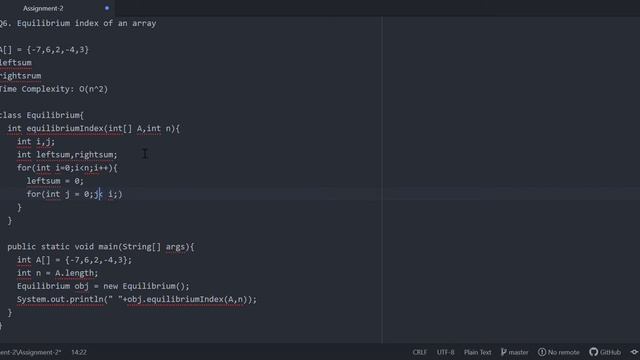Switch to the Assignment-2 tab
Screen dimensions: 640x360
pyautogui.click(x=43, y=8)
